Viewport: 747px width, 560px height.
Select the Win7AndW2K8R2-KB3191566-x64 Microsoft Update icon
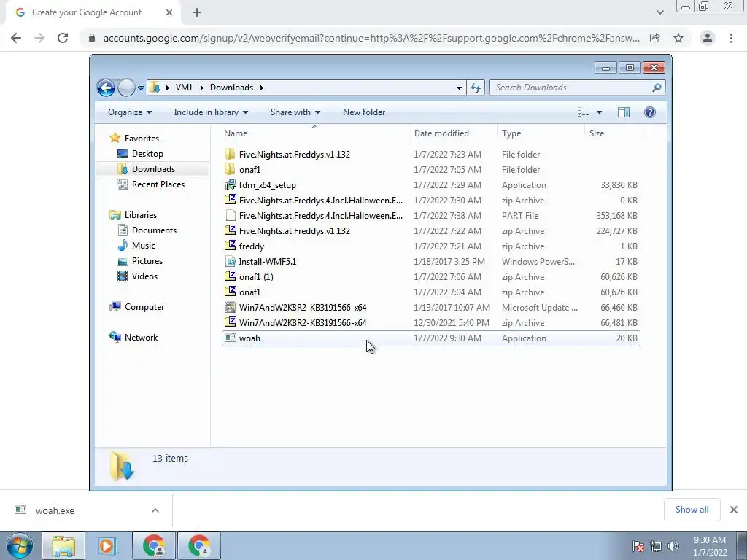[230, 307]
